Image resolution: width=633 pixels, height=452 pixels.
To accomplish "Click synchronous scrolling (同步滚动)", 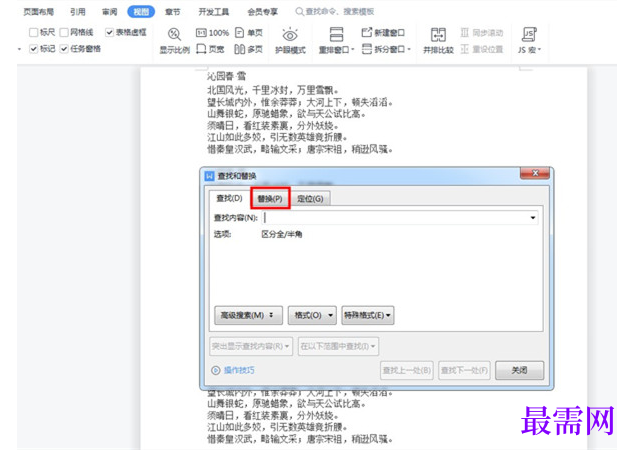I will [x=482, y=33].
